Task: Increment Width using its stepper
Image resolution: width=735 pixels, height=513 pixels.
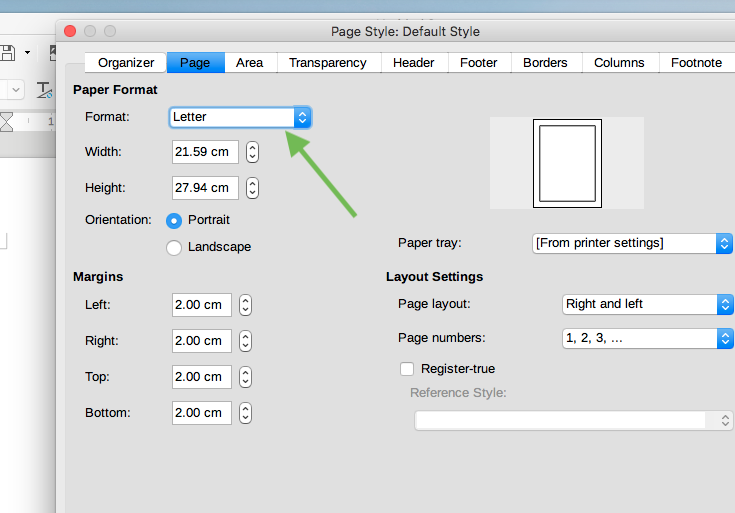Action: point(252,148)
